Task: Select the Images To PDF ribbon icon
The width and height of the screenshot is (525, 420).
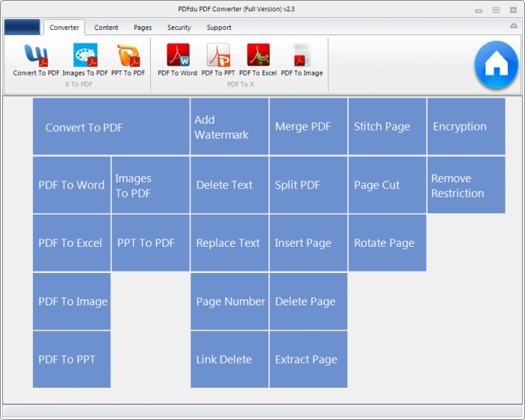Action: pos(85,57)
